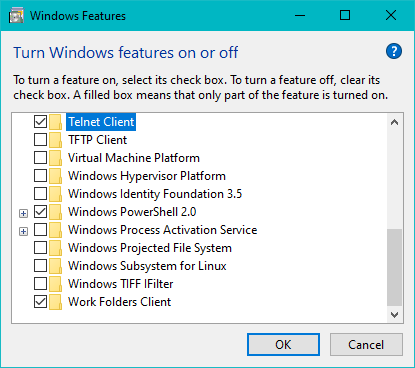This screenshot has width=415, height=368.
Task: Enable Windows Projected File System checkbox
Action: point(40,248)
